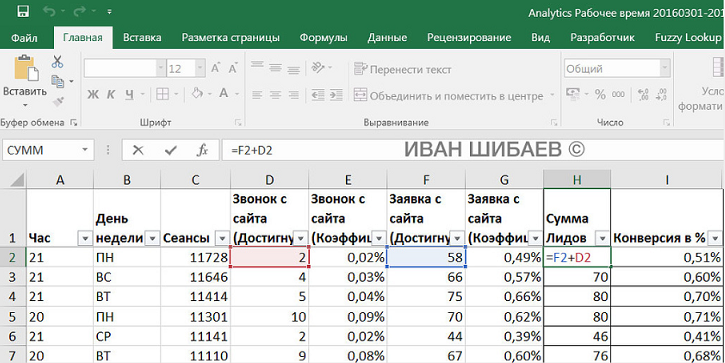Switch to the Формулы tab
The height and width of the screenshot is (363, 725).
coord(324,38)
